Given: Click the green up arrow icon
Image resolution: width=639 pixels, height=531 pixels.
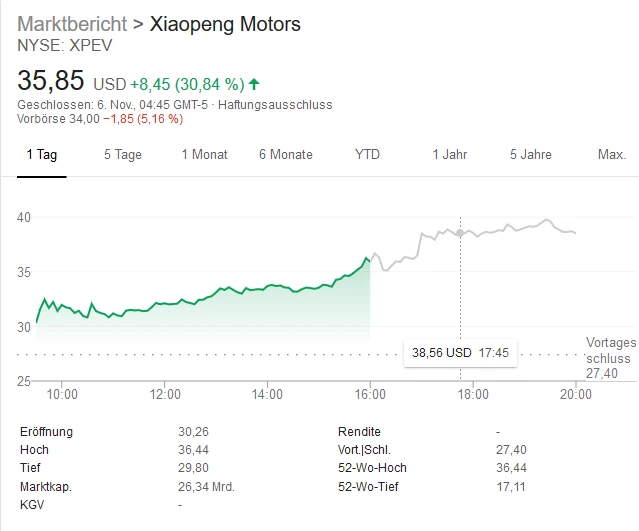Looking at the screenshot, I should pos(254,84).
